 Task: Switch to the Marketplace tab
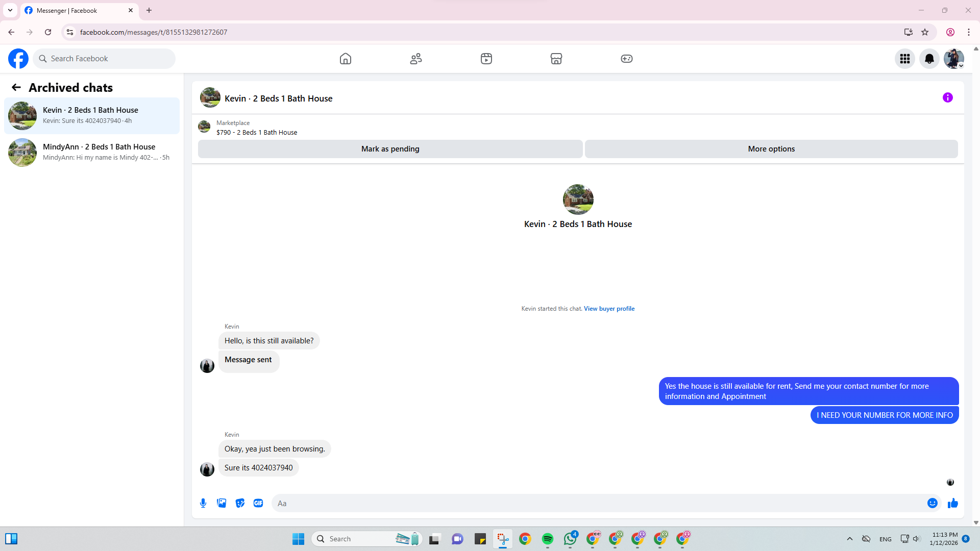click(x=556, y=59)
